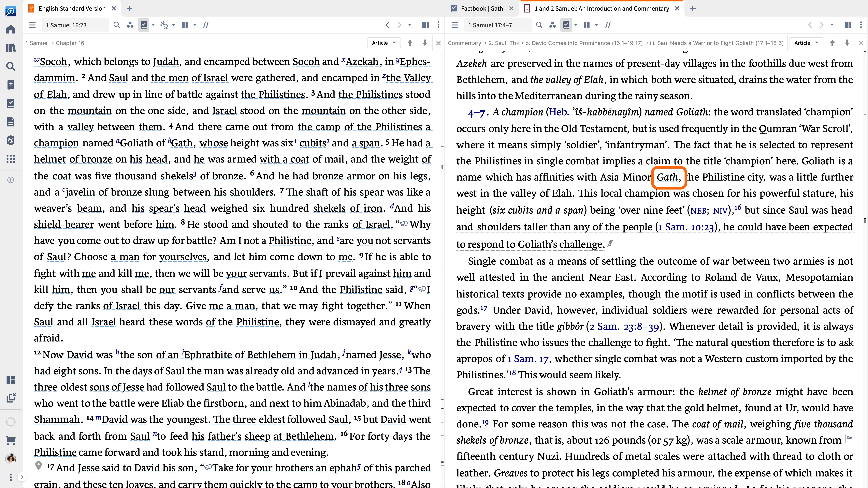Toggle ESV reading view icon
The width and height of the screenshot is (868, 488).
click(426, 25)
